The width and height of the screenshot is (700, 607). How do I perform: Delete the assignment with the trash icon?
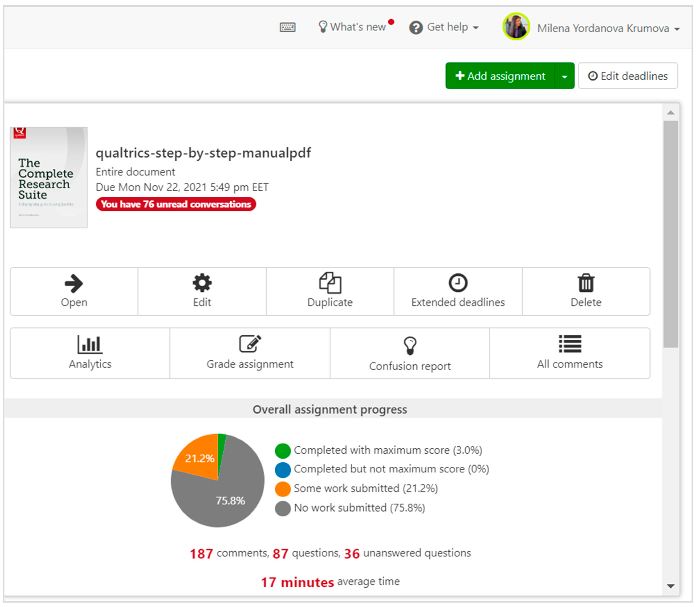tap(586, 283)
